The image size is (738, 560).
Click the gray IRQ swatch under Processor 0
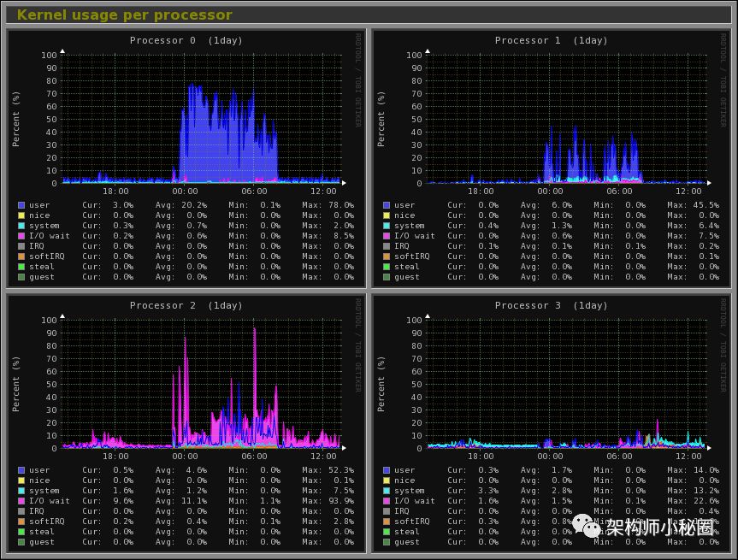tap(21, 246)
